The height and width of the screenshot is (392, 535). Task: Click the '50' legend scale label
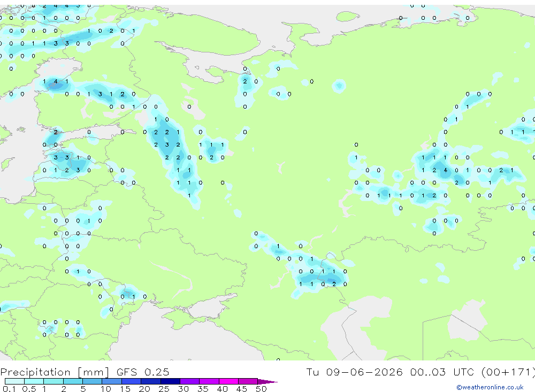tap(261, 389)
